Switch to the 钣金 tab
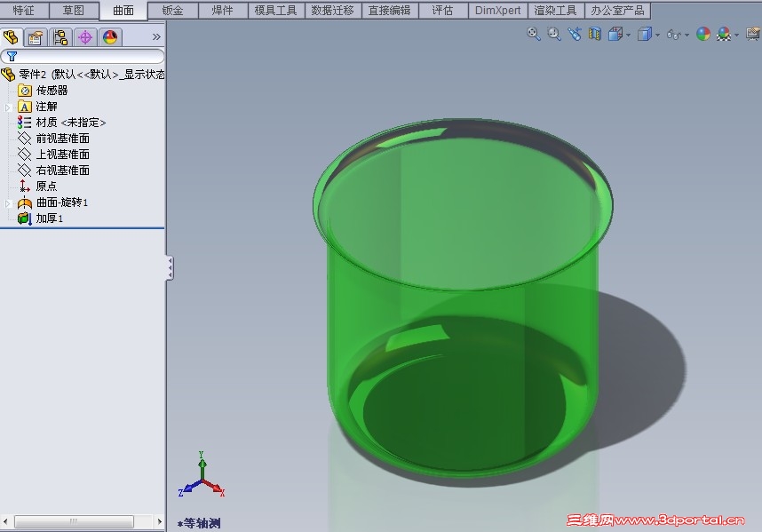 coord(173,10)
